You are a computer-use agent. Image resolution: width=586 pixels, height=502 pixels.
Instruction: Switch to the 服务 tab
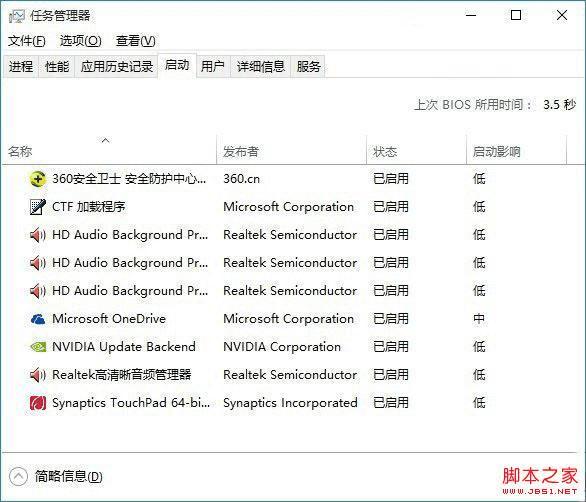[x=308, y=67]
